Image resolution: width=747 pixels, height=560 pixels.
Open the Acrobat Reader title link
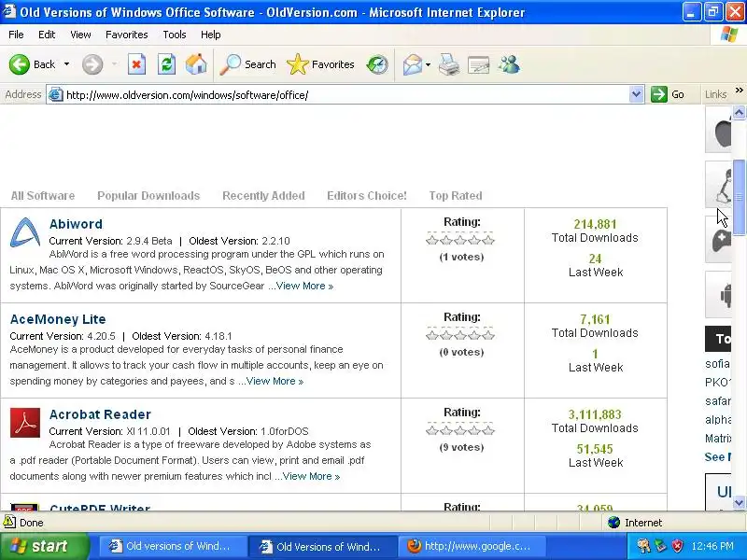pos(100,414)
